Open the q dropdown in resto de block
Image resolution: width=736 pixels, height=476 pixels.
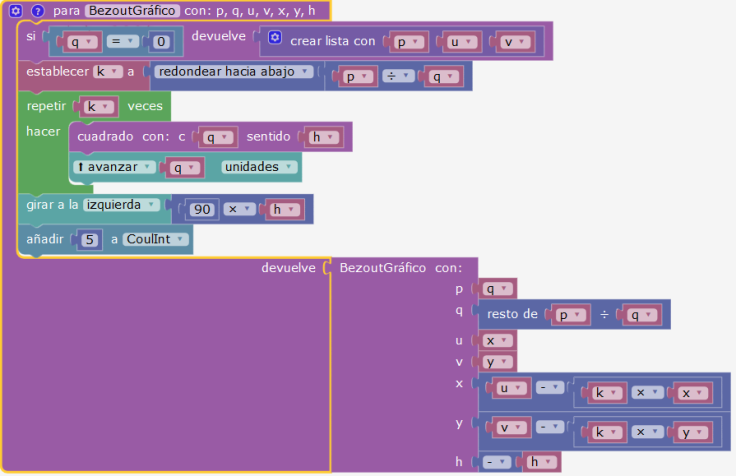point(644,315)
